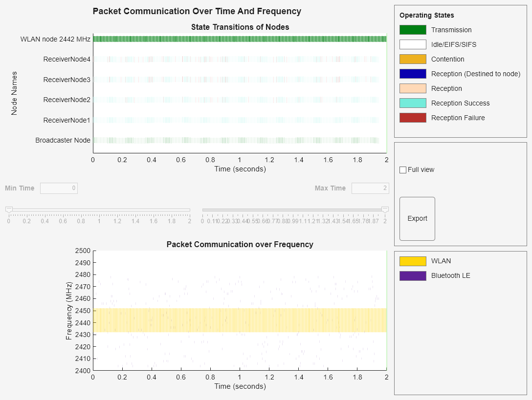Select the Idle/EIFS/SIFS legend swatch
Image resolution: width=532 pixels, height=400 pixels.
tap(413, 44)
